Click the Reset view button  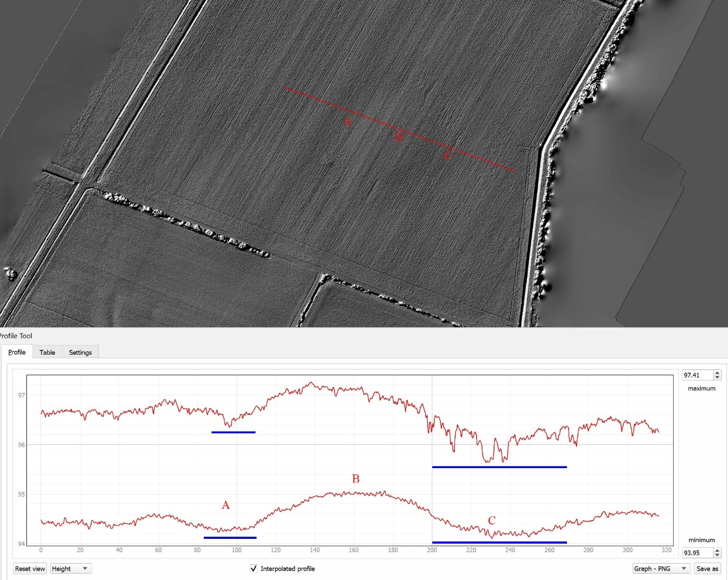tap(30, 568)
